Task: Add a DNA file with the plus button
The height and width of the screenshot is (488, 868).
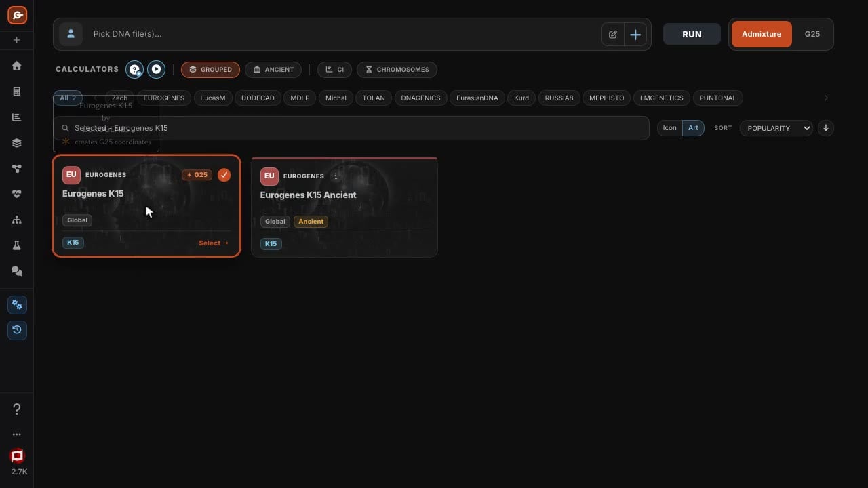Action: coord(635,34)
